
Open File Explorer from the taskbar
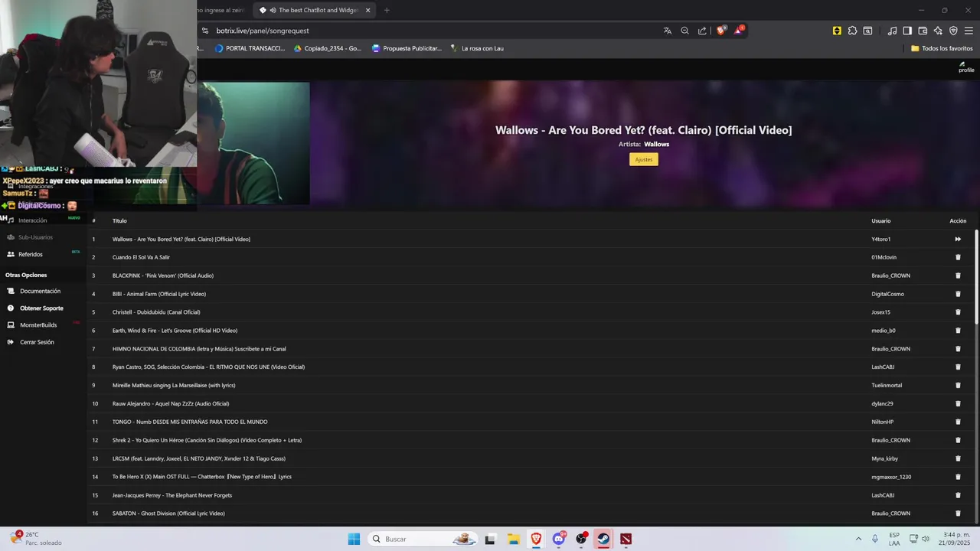click(513, 539)
